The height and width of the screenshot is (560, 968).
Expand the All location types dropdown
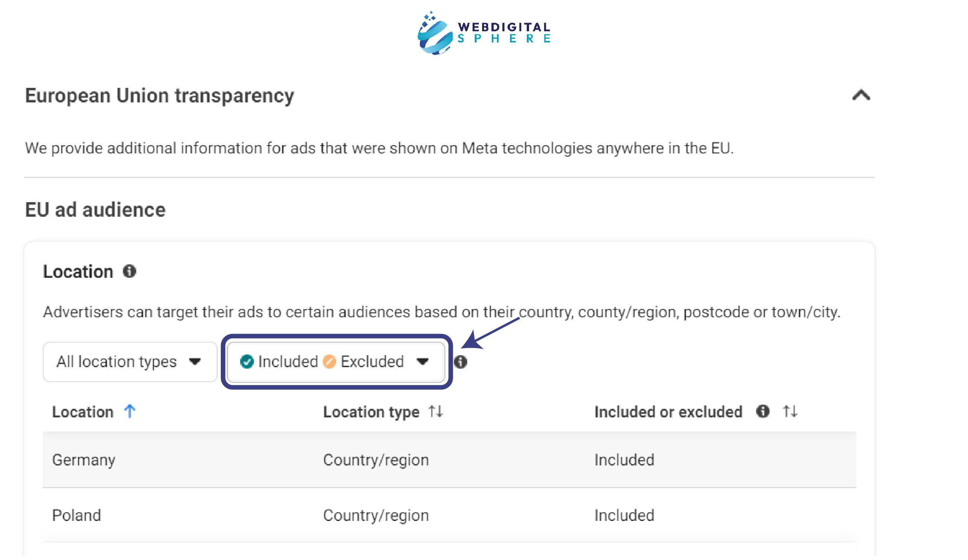click(x=126, y=361)
